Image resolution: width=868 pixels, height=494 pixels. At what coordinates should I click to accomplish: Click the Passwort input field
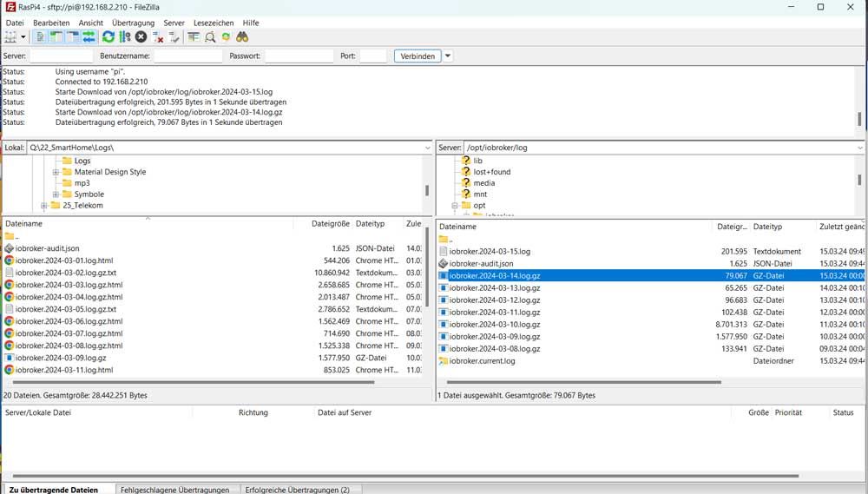(x=299, y=56)
